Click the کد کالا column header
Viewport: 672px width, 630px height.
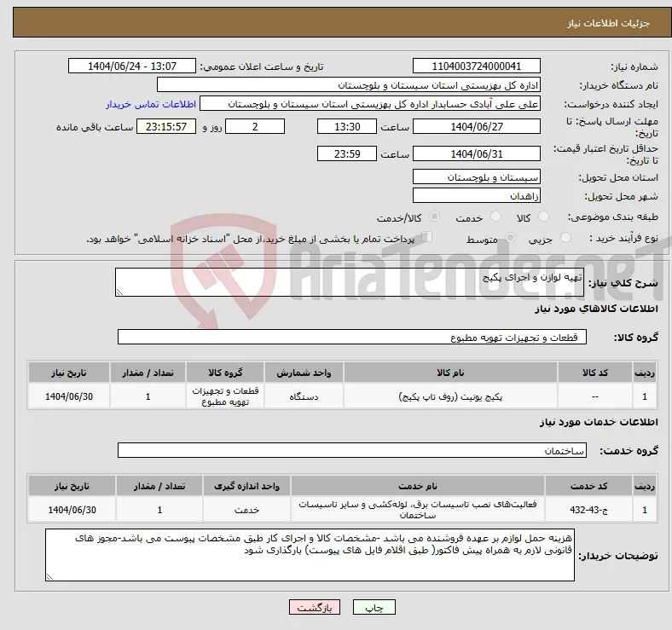595,373
